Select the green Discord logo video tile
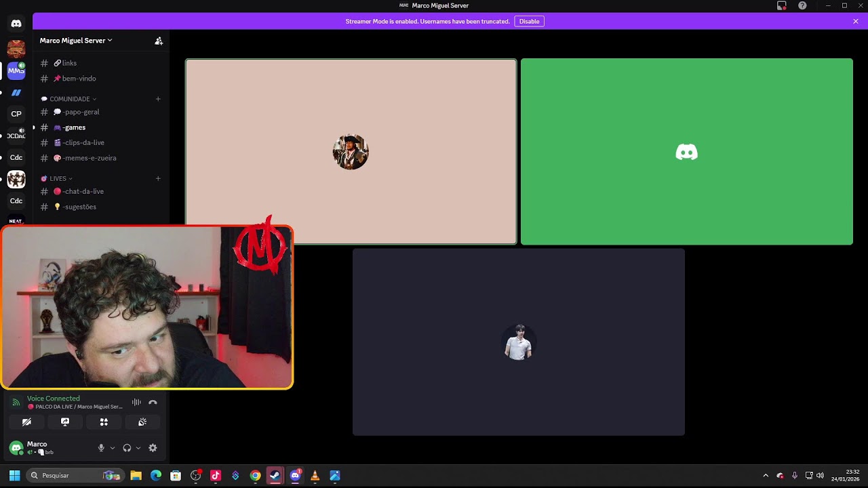The width and height of the screenshot is (868, 488). [687, 152]
